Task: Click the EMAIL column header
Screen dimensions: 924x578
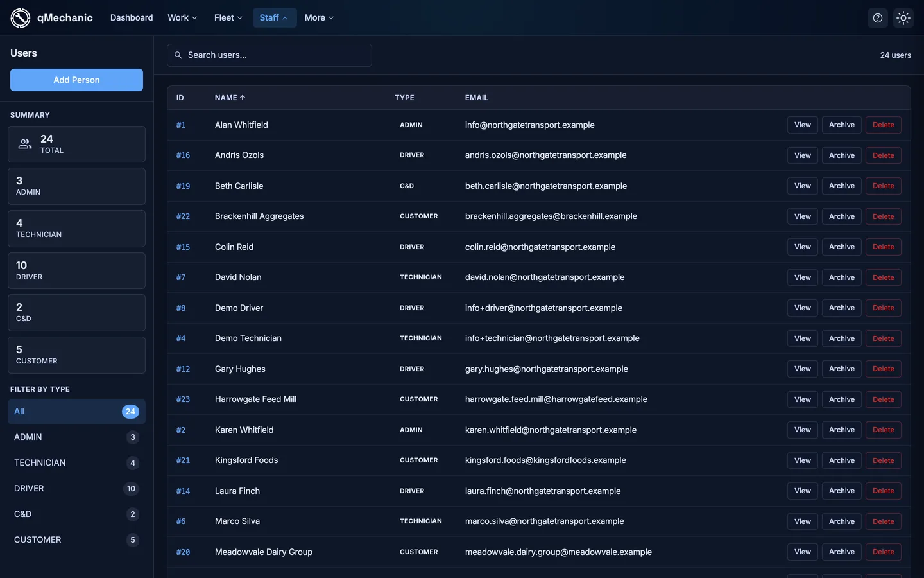Action: click(x=477, y=98)
